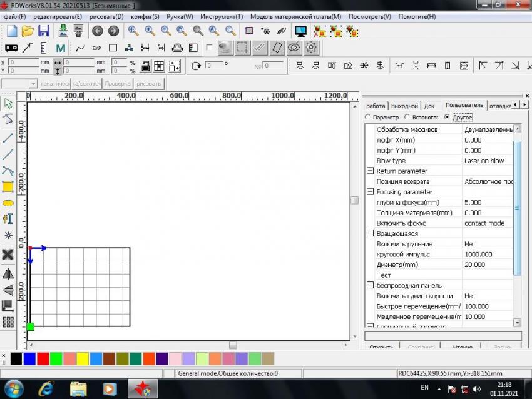
Task: Toggle the checkbox in the second toolbar
Action: tap(209, 48)
